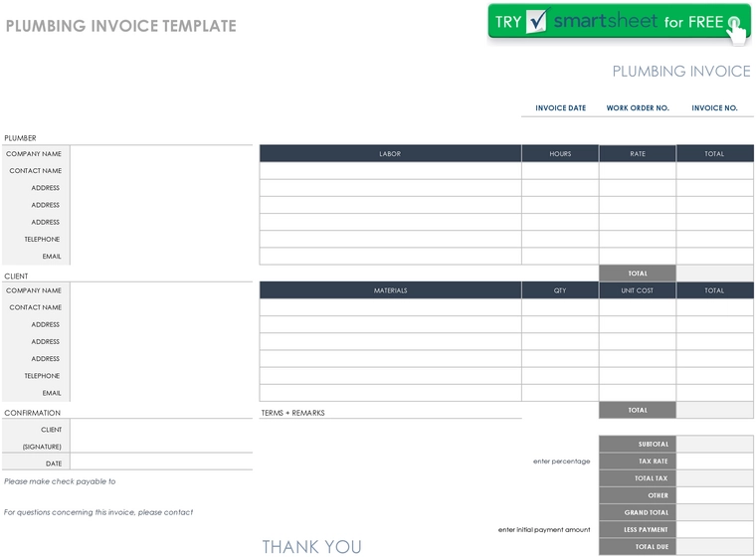Viewport: 756px width, 557px height.
Task: Click the plumber TELEPHONE field
Action: pos(161,239)
